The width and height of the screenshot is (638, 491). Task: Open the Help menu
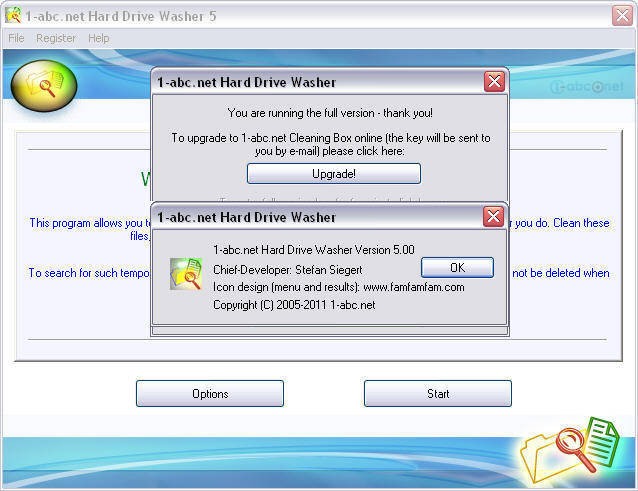click(98, 38)
